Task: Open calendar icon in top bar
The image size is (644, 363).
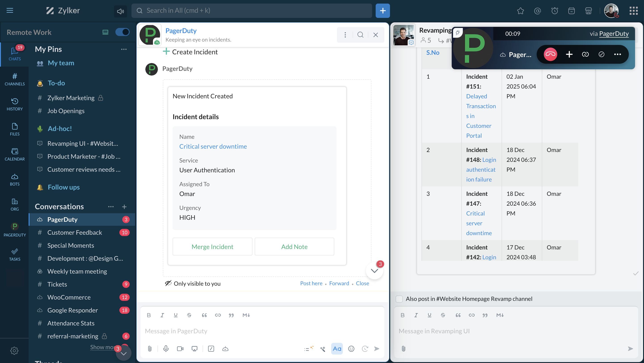Action: (x=572, y=11)
